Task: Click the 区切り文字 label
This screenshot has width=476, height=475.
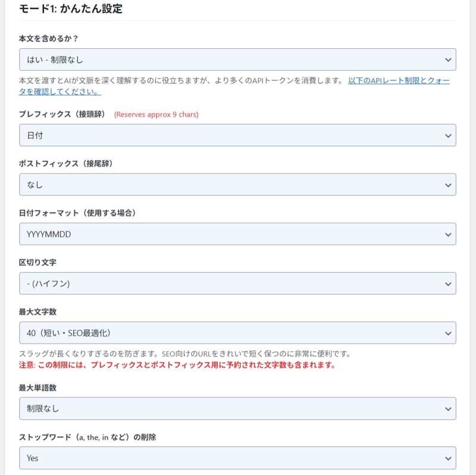Action: point(37,262)
